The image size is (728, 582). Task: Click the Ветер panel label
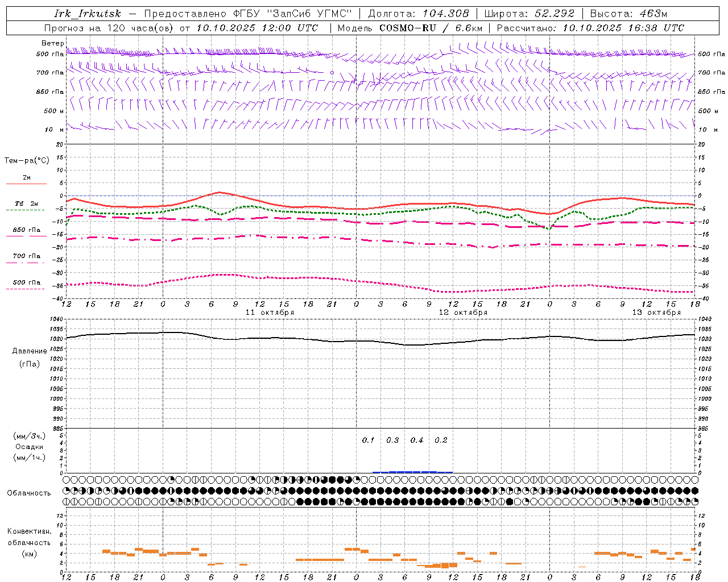coord(52,43)
